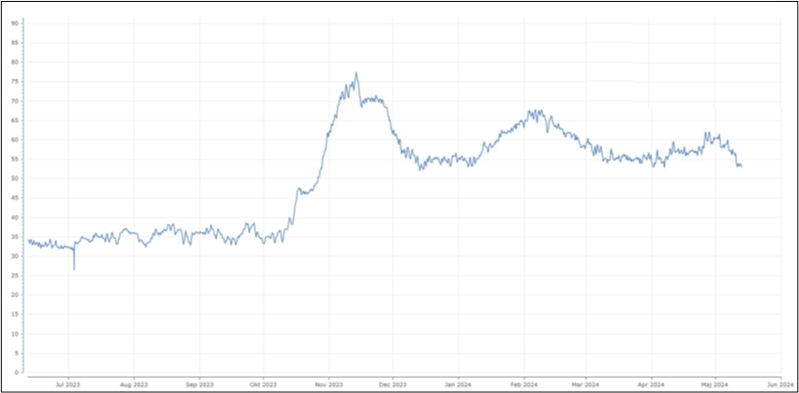The width and height of the screenshot is (799, 393).
Task: Click the 0 value on the y-axis
Action: pyautogui.click(x=17, y=373)
